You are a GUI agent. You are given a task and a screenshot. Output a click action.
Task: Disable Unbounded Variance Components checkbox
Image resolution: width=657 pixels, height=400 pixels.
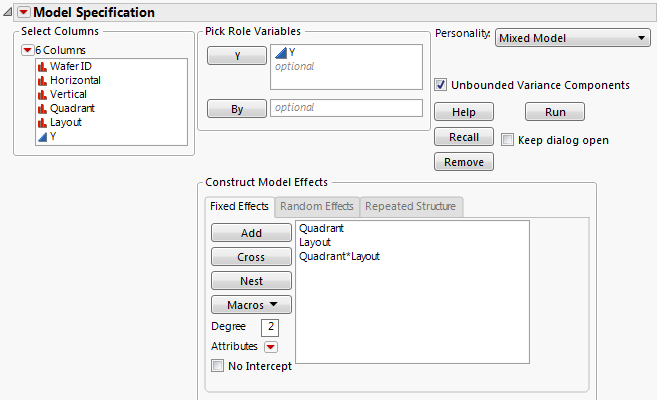click(441, 85)
